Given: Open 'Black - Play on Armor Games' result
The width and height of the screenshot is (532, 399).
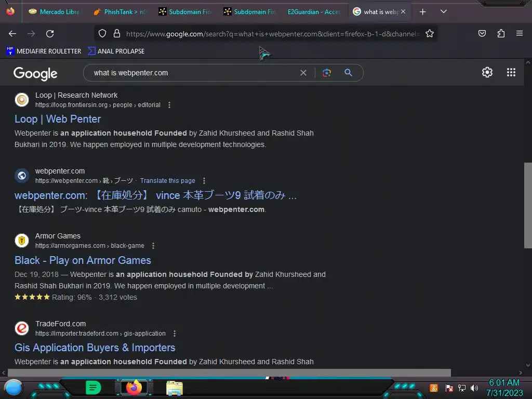Looking at the screenshot, I should point(83,260).
